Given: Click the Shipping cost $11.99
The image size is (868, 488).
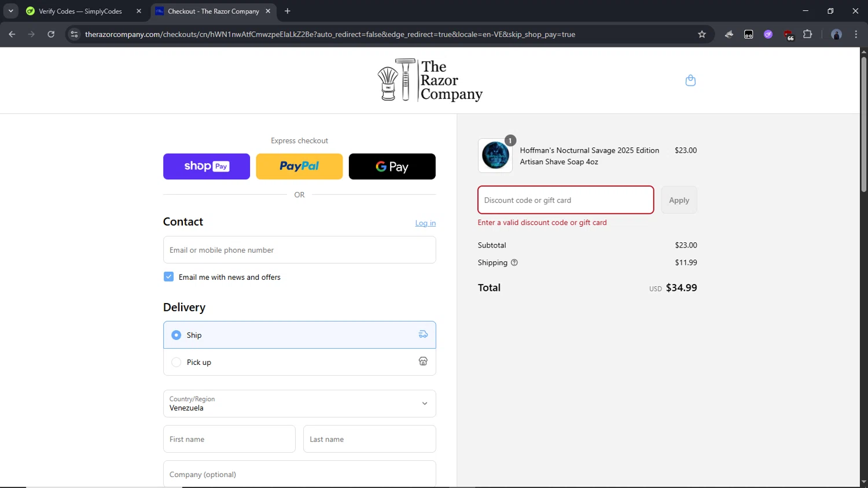Looking at the screenshot, I should pyautogui.click(x=686, y=263).
